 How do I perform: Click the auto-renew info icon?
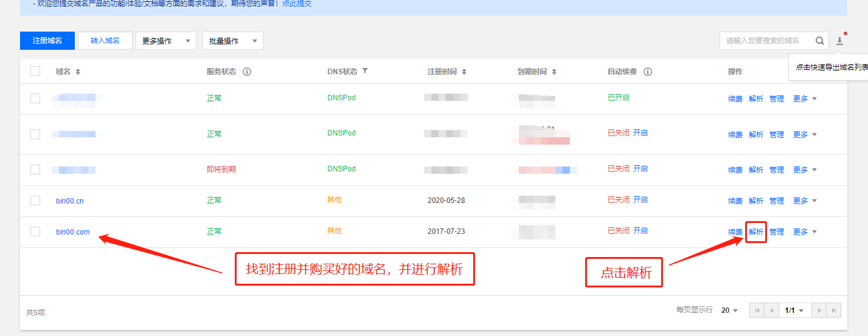click(x=648, y=72)
